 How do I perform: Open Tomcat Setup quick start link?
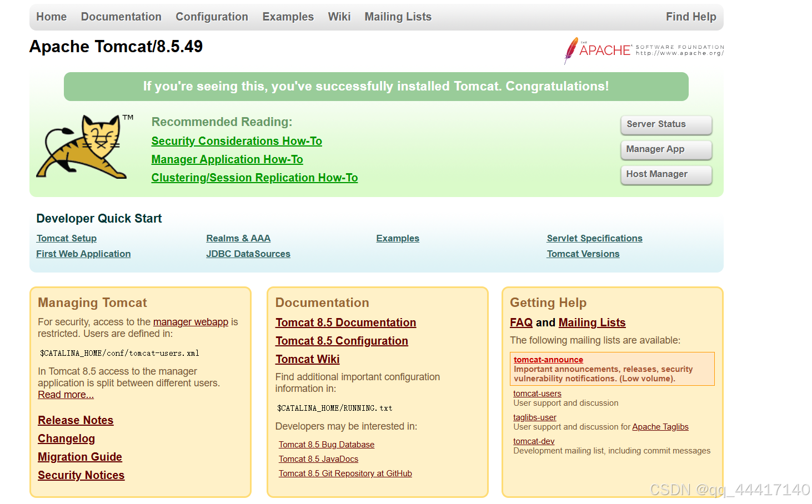[66, 238]
